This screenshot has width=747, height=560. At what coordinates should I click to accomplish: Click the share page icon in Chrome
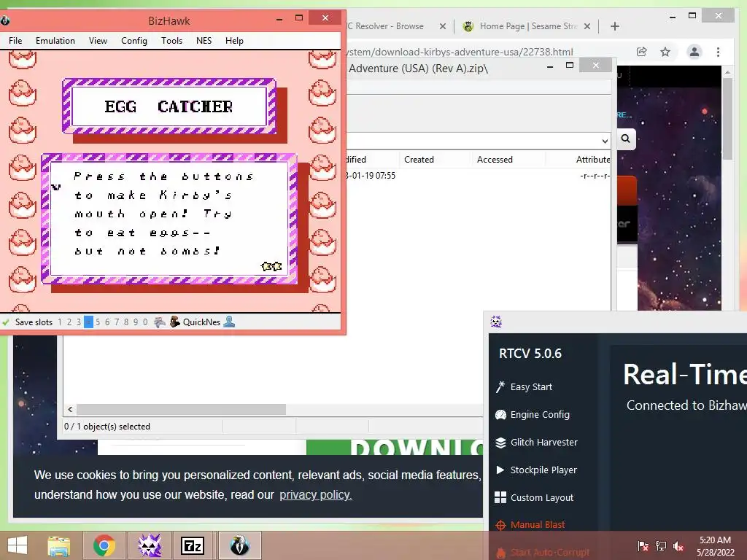click(x=642, y=52)
